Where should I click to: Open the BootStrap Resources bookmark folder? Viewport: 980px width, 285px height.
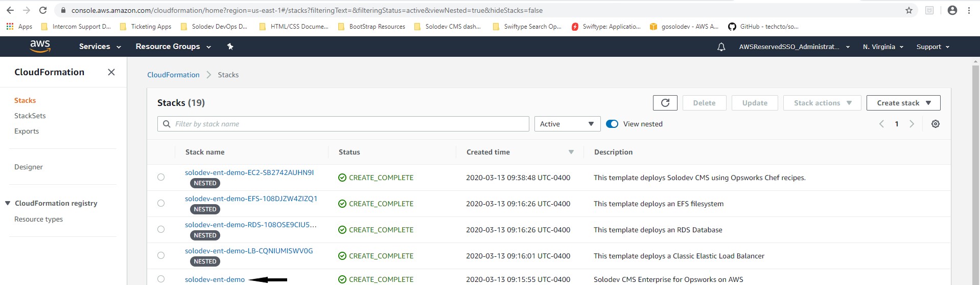click(x=372, y=27)
